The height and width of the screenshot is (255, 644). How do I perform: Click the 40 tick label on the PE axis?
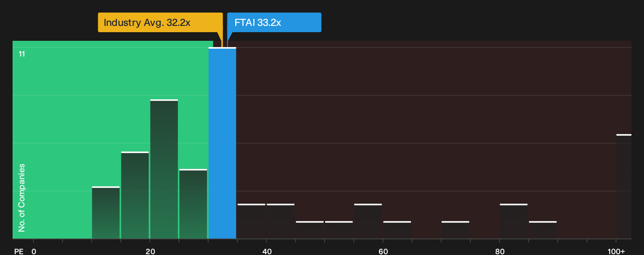267,251
